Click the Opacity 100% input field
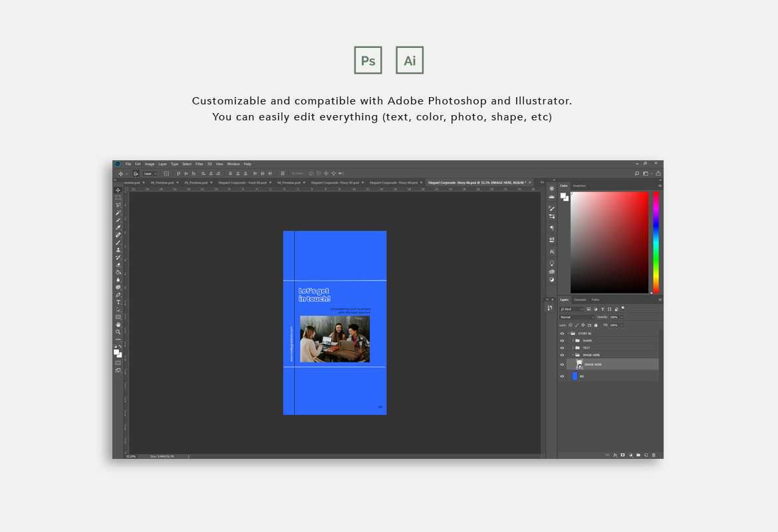778x532 pixels. point(614,317)
